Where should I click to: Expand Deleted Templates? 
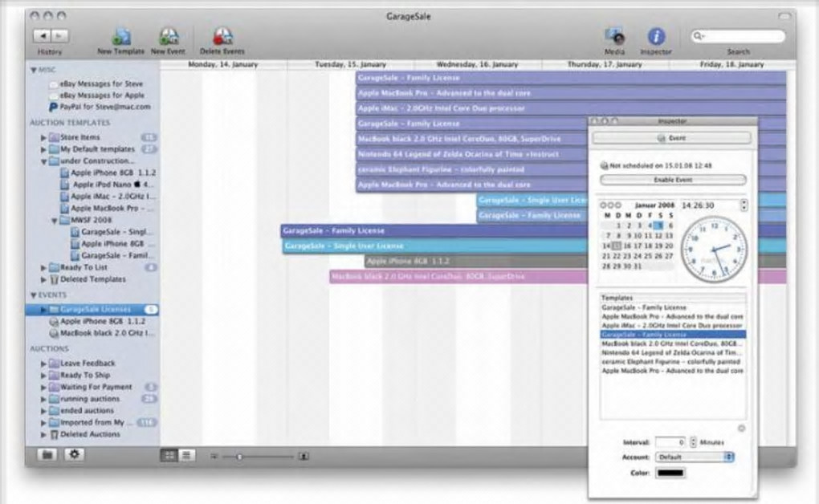pyautogui.click(x=44, y=280)
